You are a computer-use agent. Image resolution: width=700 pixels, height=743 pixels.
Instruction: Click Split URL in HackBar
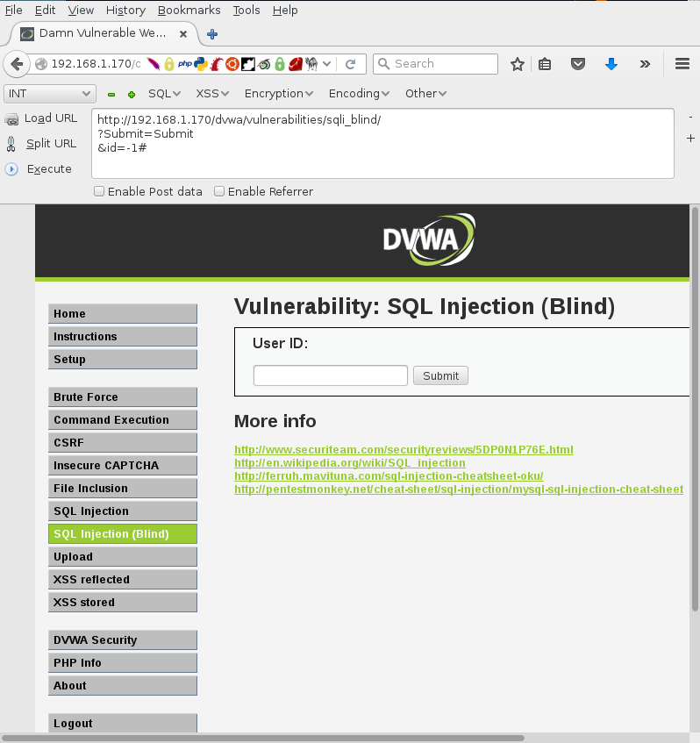(41, 144)
